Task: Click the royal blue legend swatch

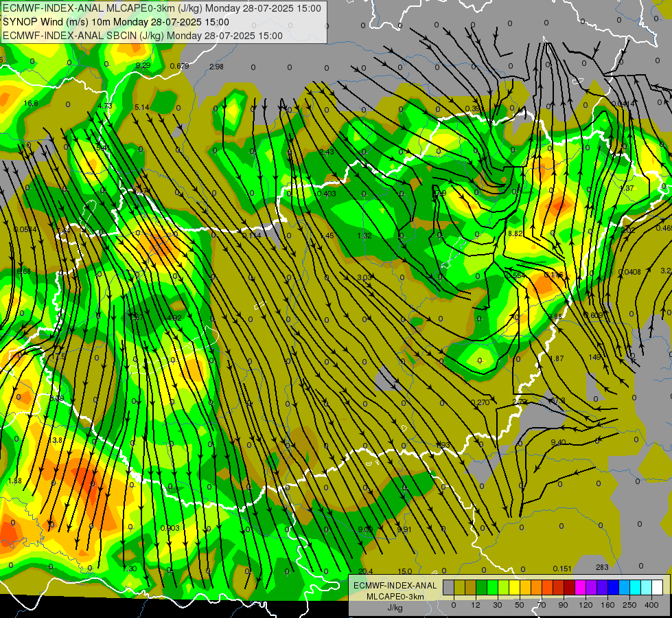Action: point(614,587)
